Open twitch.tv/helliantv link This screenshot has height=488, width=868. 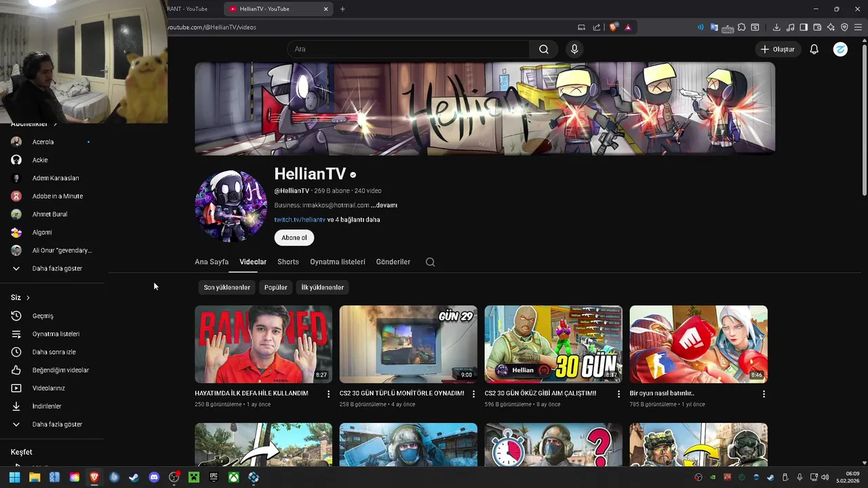[300, 220]
